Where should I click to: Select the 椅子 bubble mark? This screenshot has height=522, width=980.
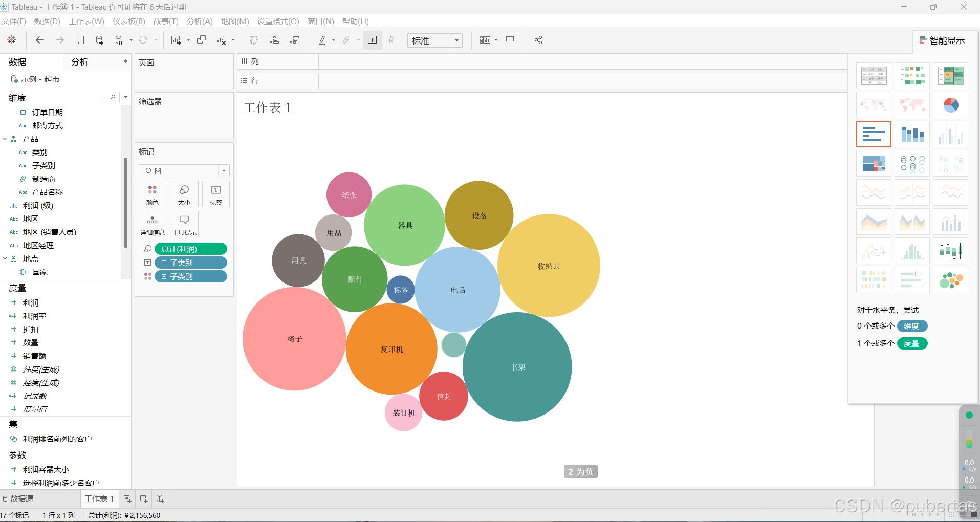click(x=294, y=339)
